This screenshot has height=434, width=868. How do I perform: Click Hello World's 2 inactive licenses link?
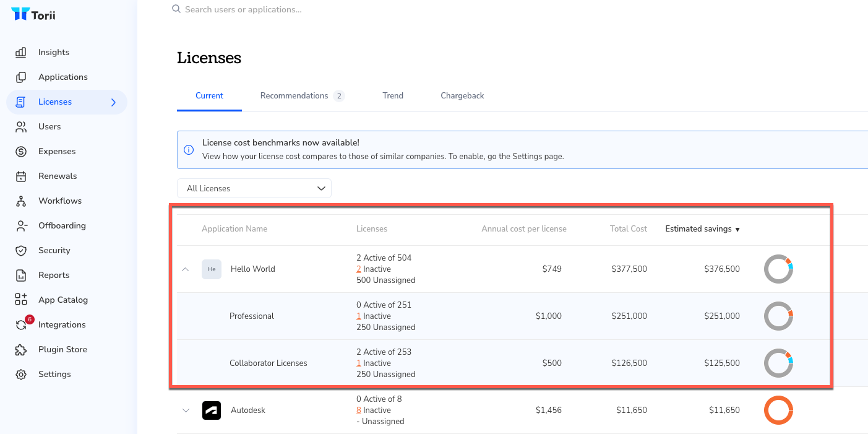(x=359, y=269)
